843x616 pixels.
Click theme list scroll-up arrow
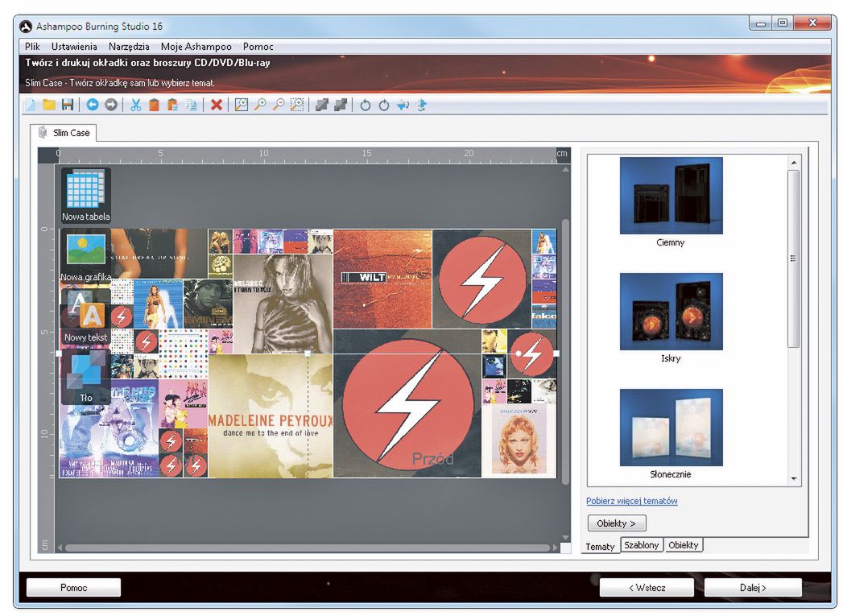(794, 163)
